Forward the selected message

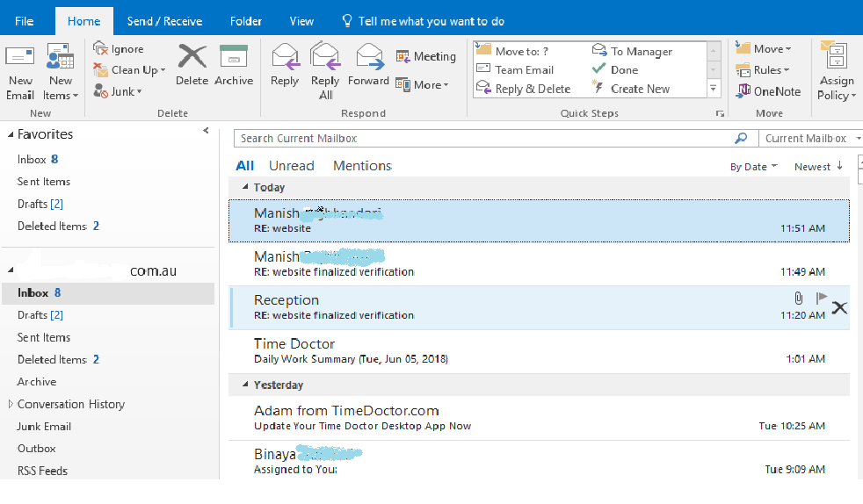368,65
